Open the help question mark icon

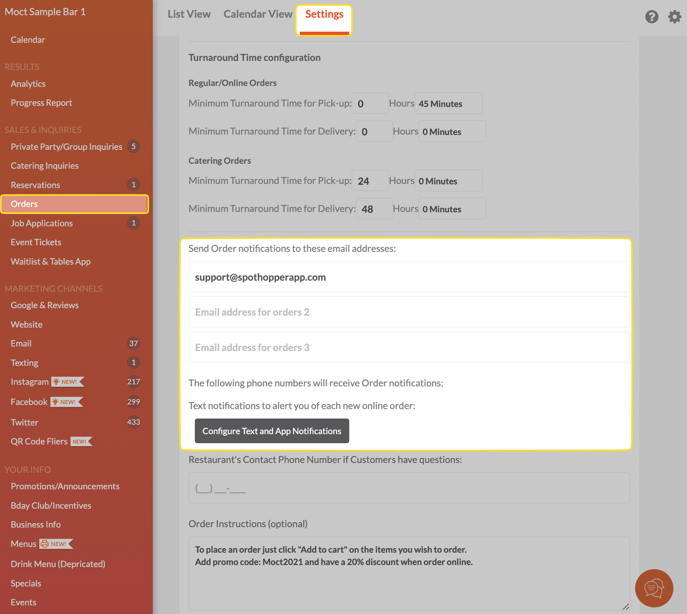pyautogui.click(x=651, y=17)
